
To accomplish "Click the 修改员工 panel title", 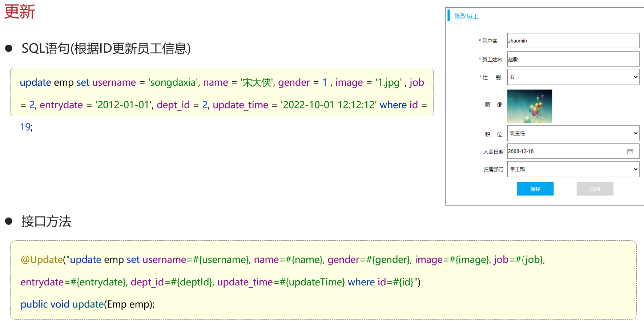I will click(x=466, y=16).
